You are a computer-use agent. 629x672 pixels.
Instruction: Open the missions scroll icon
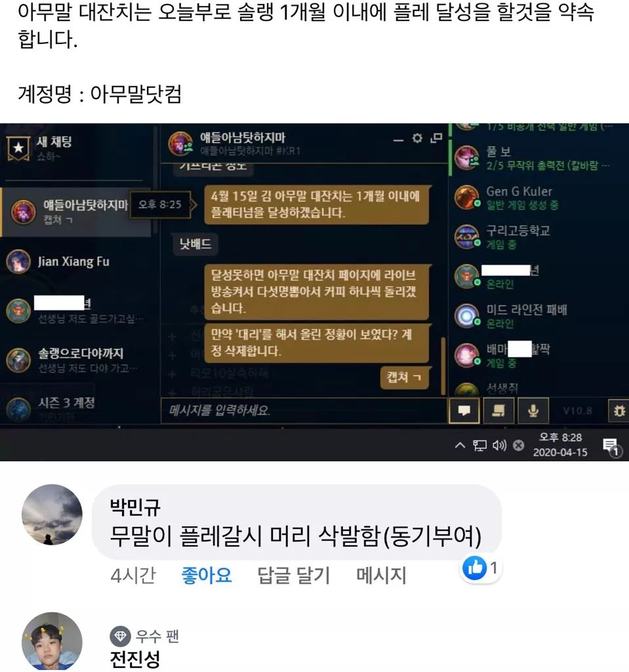tap(498, 411)
